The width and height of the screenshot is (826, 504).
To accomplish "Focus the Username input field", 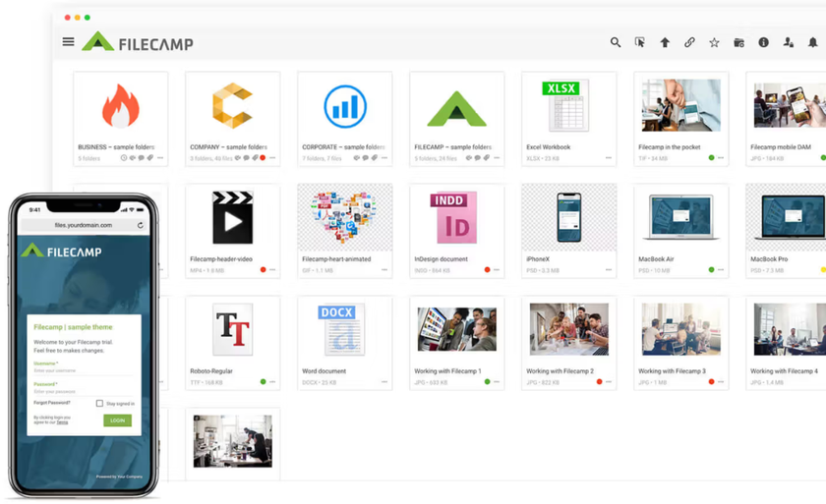I will pyautogui.click(x=84, y=371).
